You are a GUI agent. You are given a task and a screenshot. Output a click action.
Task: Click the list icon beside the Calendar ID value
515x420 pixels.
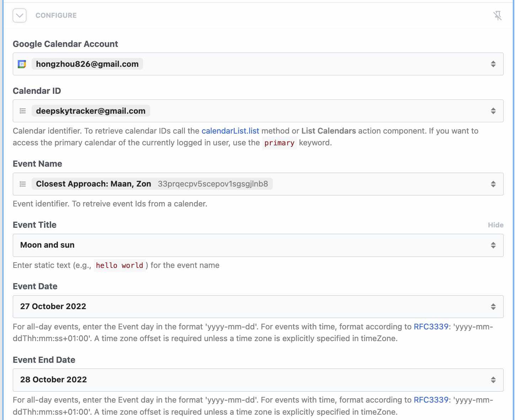tap(23, 111)
